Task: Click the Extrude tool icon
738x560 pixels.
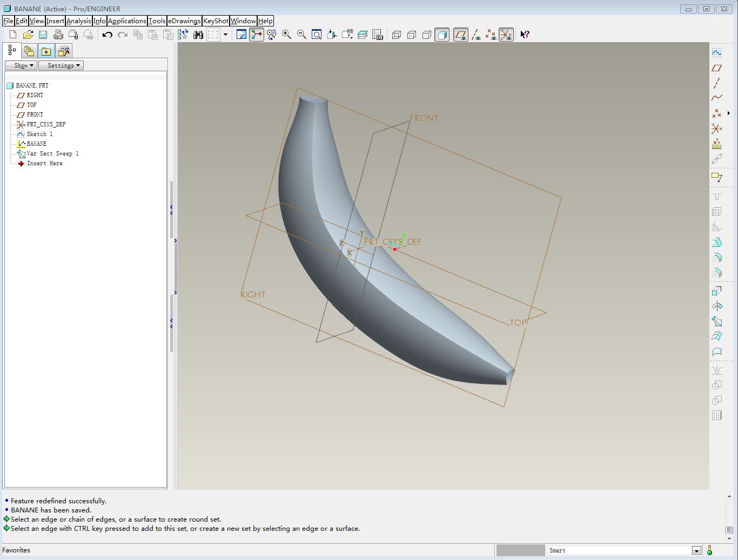Action: (x=717, y=291)
